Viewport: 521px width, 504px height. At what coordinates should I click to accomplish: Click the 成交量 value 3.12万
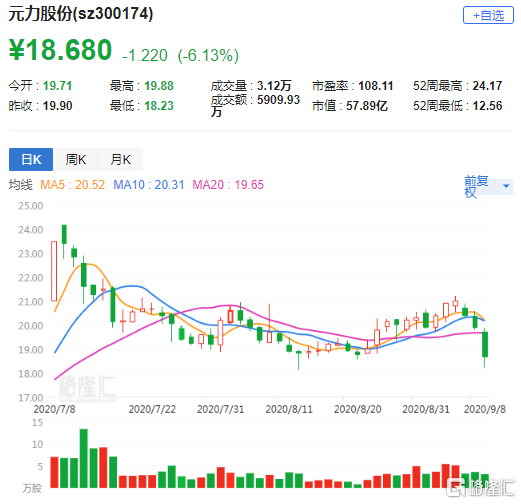[x=274, y=86]
